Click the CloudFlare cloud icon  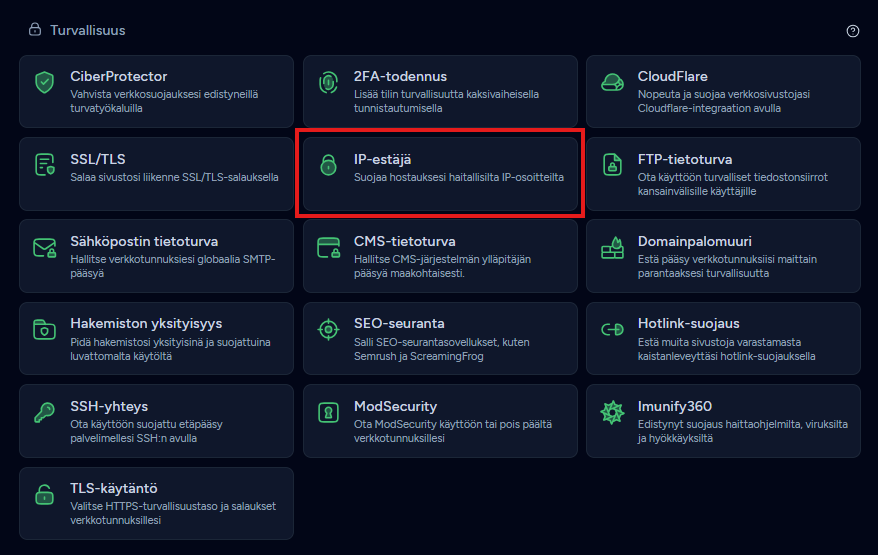(612, 82)
